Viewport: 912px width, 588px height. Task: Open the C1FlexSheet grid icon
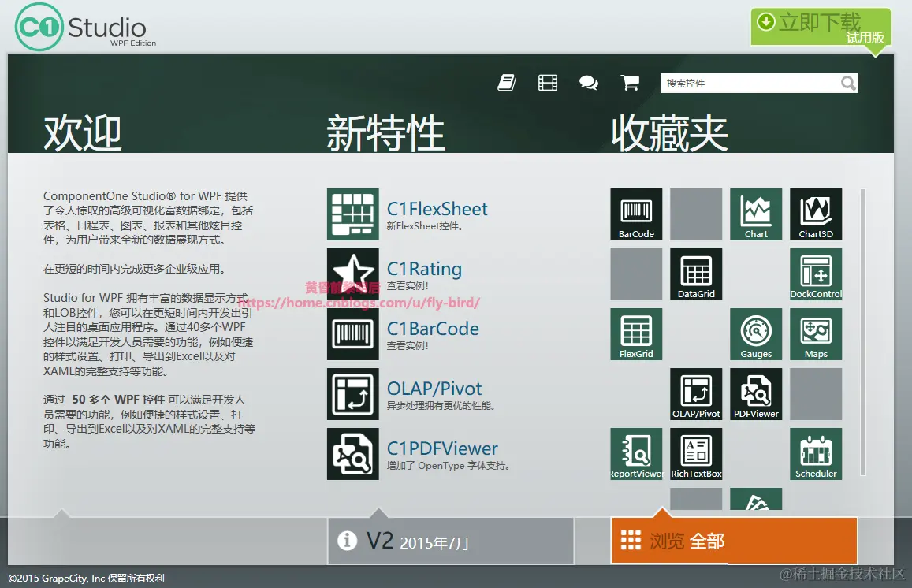(352, 214)
